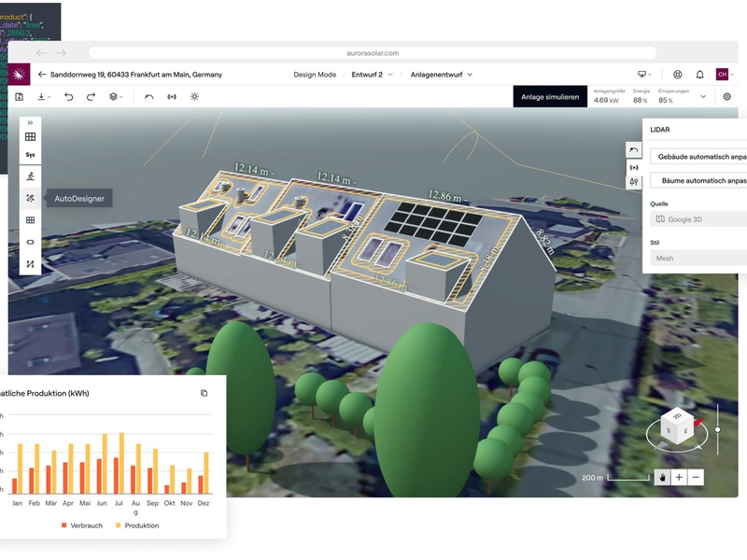
Task: Activate the AutoDesigner wand tool
Action: pyautogui.click(x=30, y=197)
